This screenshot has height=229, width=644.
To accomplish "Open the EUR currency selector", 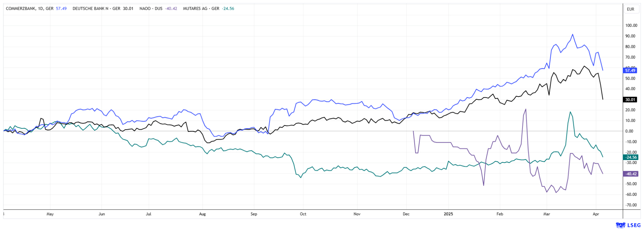I will [631, 9].
